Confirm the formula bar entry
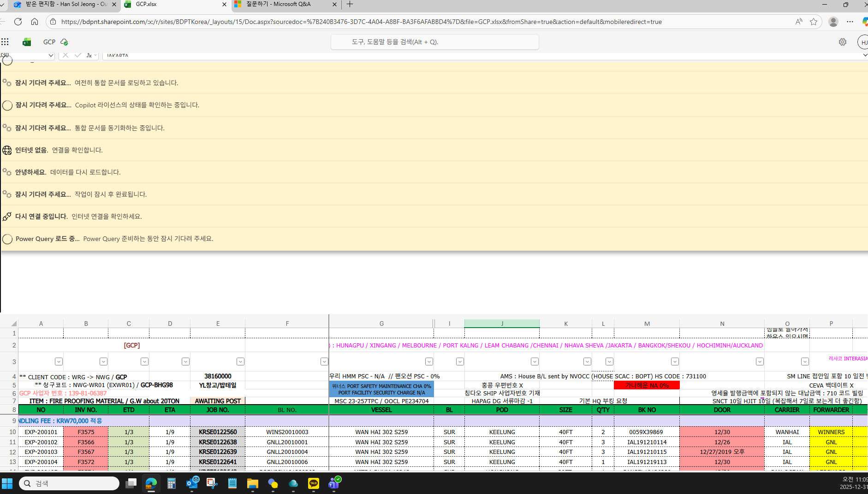The image size is (868, 494). [x=77, y=55]
